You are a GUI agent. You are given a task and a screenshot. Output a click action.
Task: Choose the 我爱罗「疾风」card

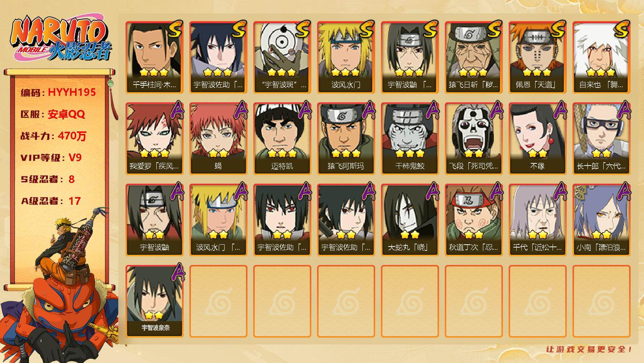(x=154, y=138)
